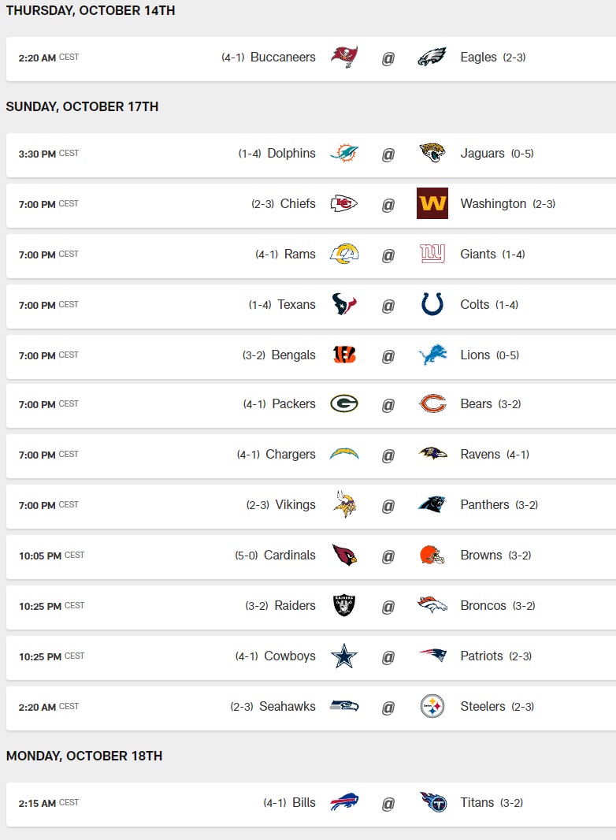Image resolution: width=616 pixels, height=840 pixels.
Task: Open the Chiefs arrowhead logo
Action: (344, 204)
